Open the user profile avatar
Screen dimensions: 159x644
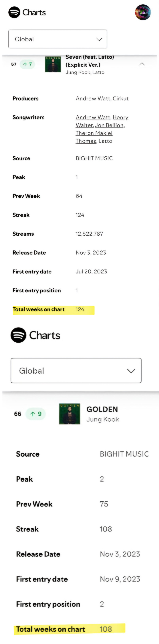143,12
